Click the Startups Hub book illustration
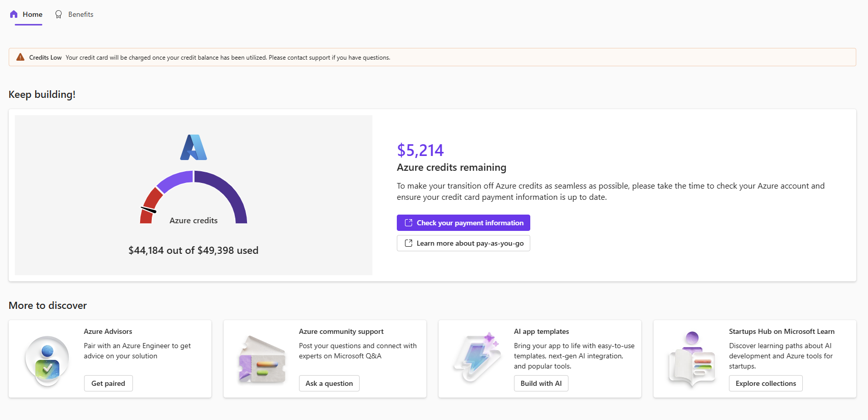The height and width of the screenshot is (420, 868). [692, 359]
